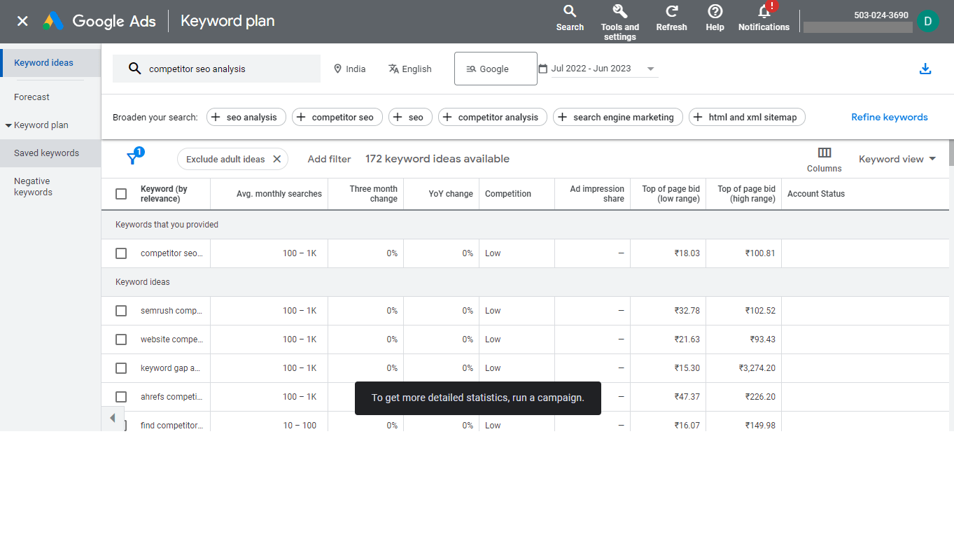Screen dimensions: 954x560
Task: Open Tools and settings wrench icon
Action: pos(619,12)
